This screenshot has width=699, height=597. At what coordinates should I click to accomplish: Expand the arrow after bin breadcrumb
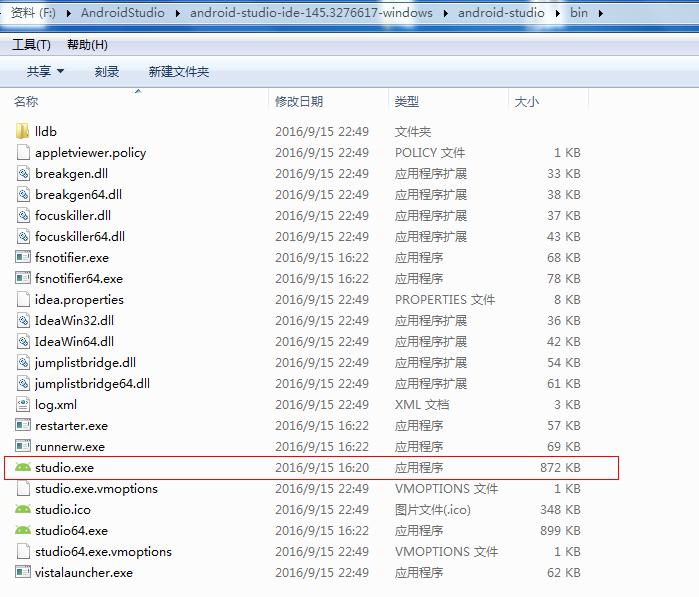click(600, 13)
